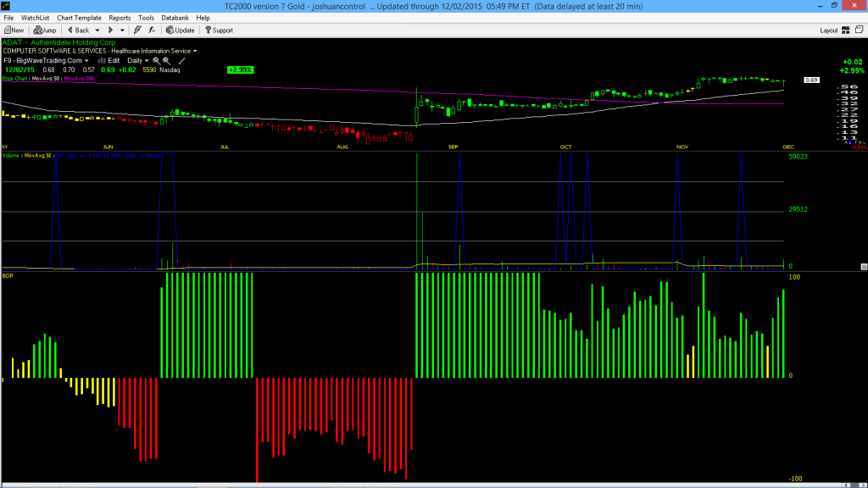Screen dimensions: 868x488
Task: Click the Price Chart legend label
Action: [15, 79]
